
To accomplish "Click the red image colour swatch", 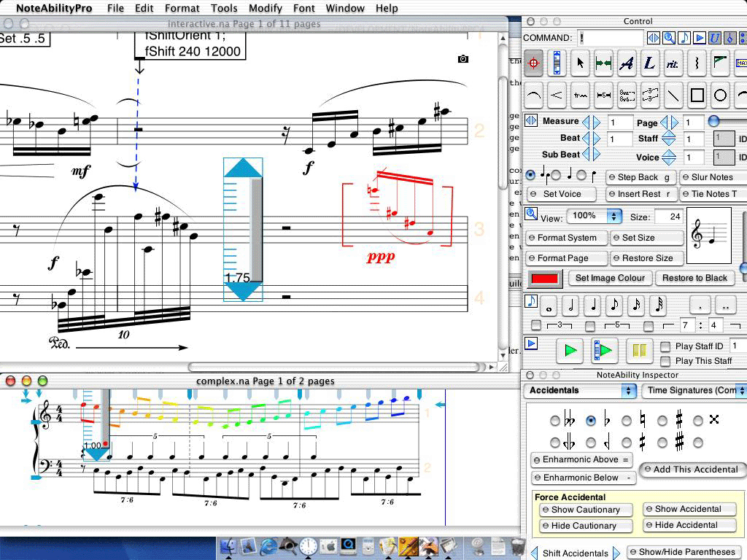I will (545, 279).
